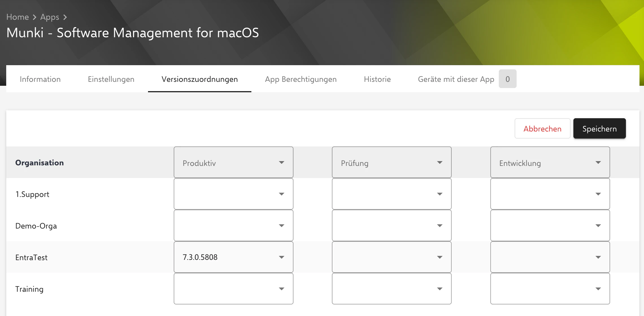644x316 pixels.
Task: Expand 1.Support Produktiv version dropdown
Action: click(x=234, y=194)
